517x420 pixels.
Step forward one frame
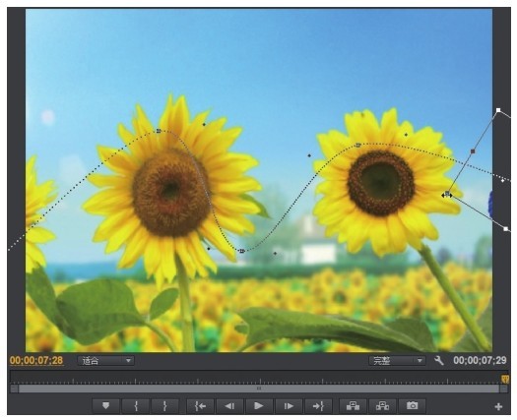click(289, 405)
